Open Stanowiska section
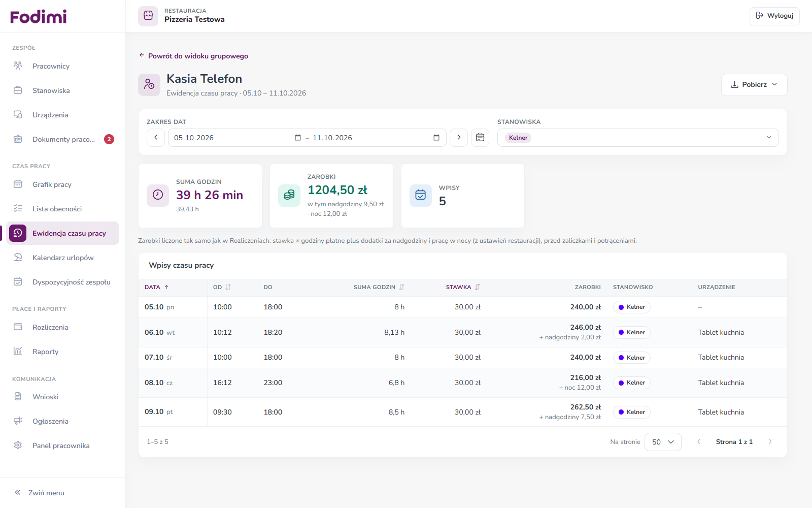Screen dimensions: 812x508 tap(63, 90)
